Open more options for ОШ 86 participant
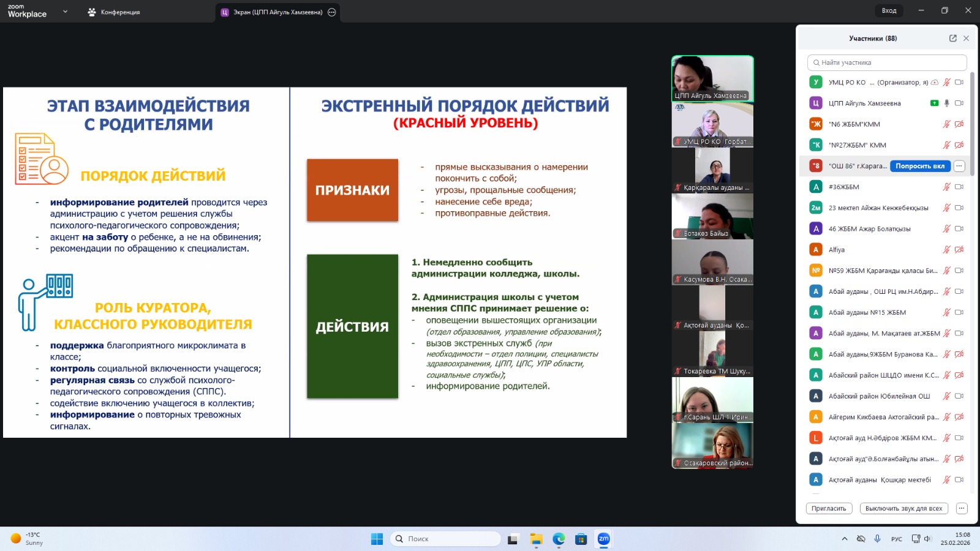 (959, 166)
